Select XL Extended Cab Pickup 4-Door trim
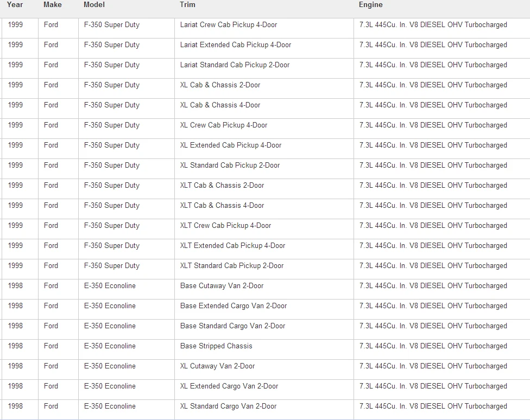This screenshot has width=530, height=420. coord(231,145)
